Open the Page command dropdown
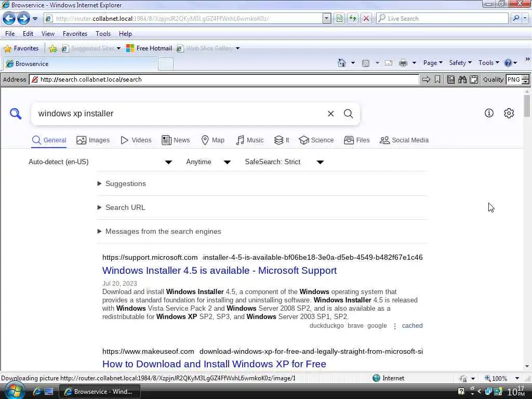This screenshot has width=532, height=399. 433,63
